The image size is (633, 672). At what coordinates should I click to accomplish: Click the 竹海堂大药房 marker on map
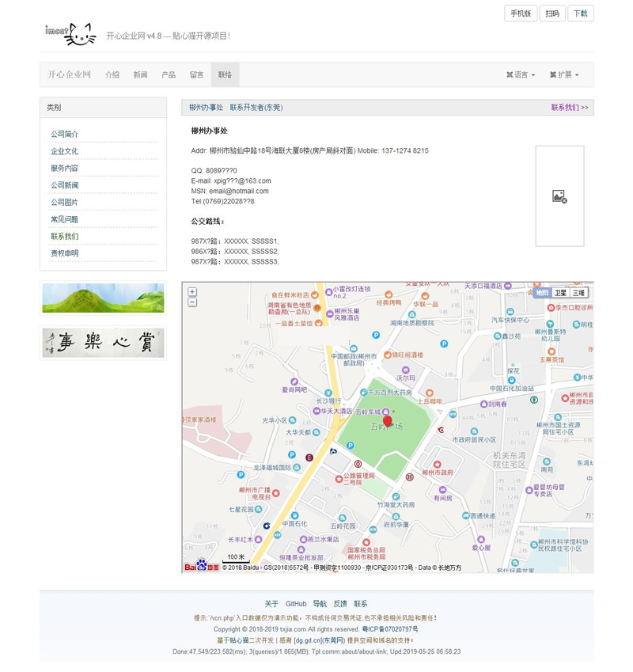pos(396,497)
